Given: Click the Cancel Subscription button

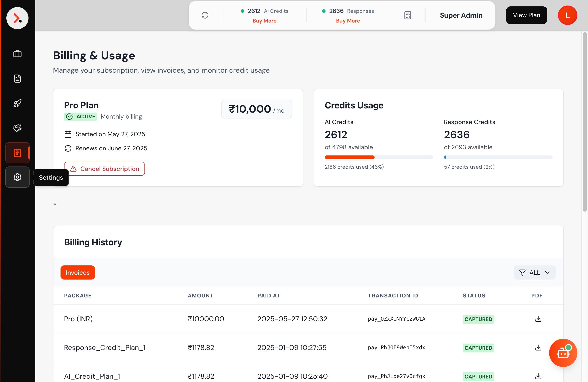Looking at the screenshot, I should coord(104,169).
